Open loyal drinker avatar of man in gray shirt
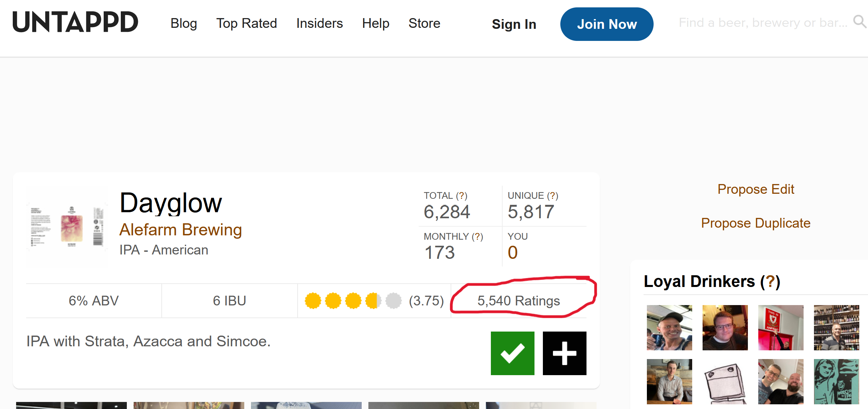The width and height of the screenshot is (868, 409). click(x=669, y=382)
